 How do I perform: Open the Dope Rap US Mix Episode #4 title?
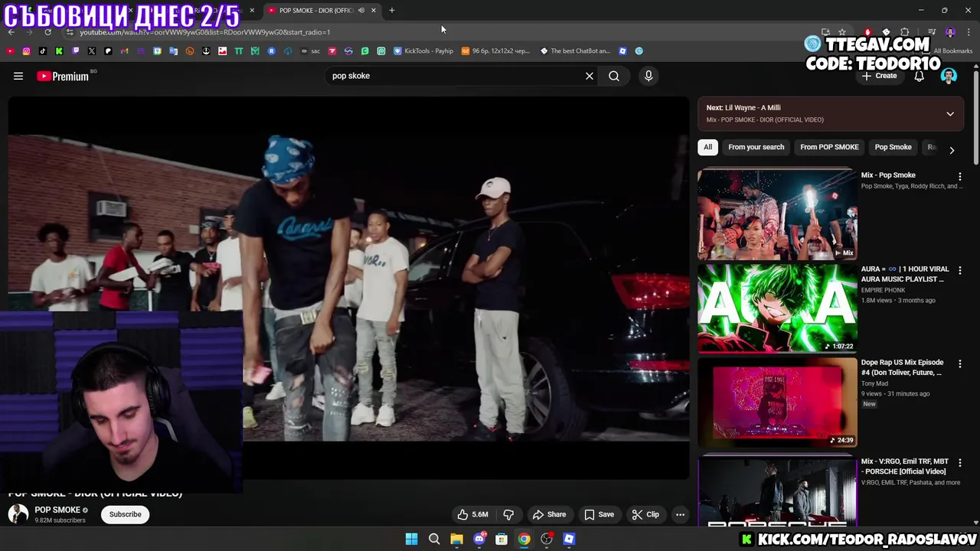pyautogui.click(x=903, y=367)
